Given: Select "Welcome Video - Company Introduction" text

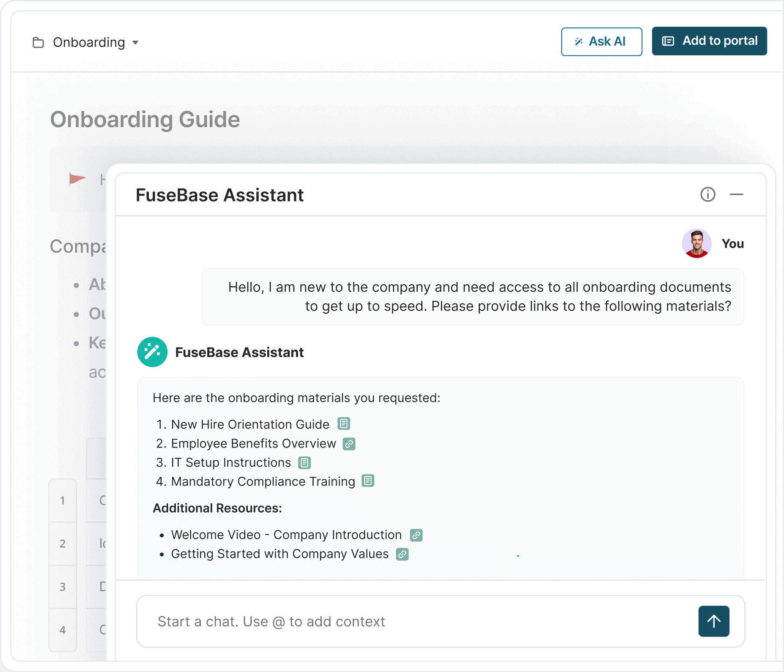Looking at the screenshot, I should (x=286, y=535).
